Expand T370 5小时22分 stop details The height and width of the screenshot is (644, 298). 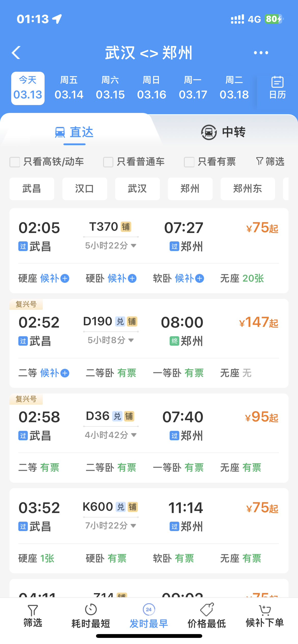(x=111, y=245)
